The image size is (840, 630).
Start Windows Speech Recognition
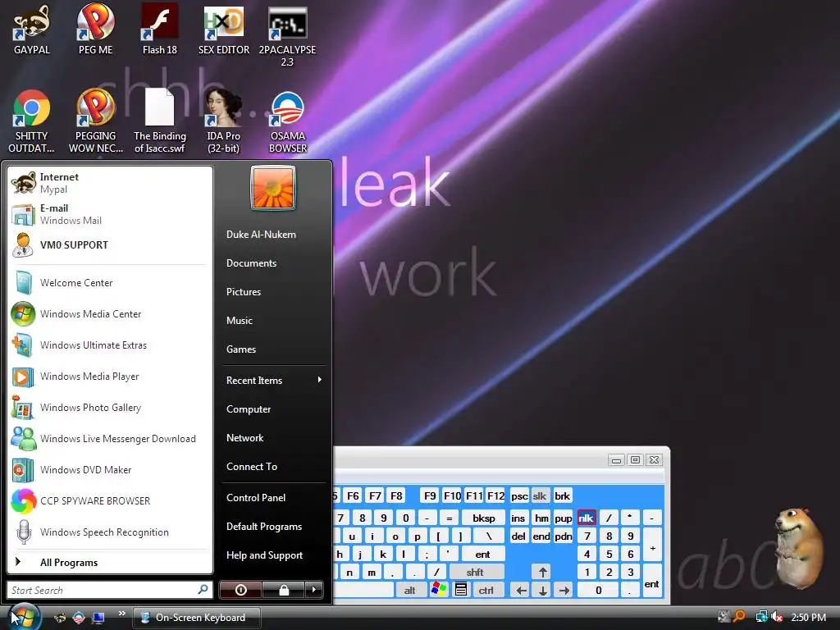point(110,532)
